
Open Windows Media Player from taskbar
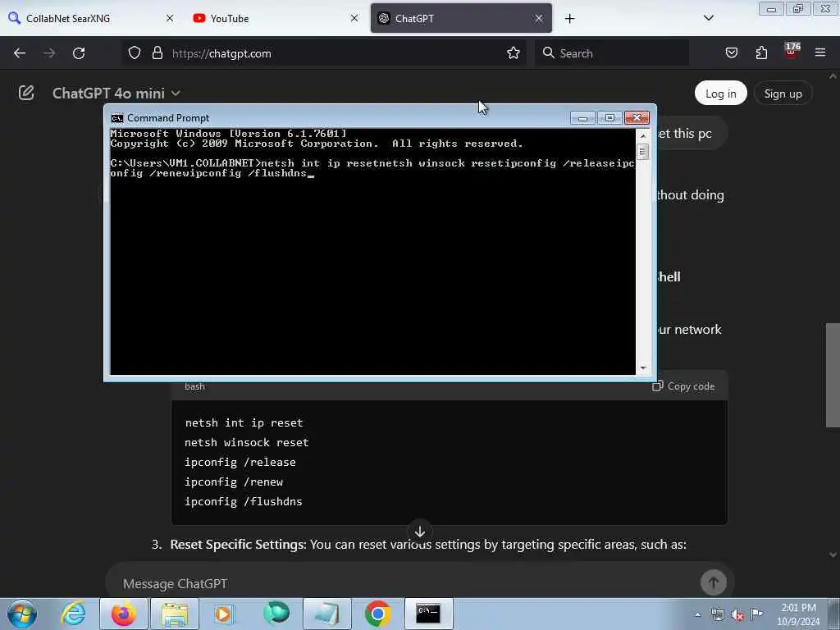point(224,614)
